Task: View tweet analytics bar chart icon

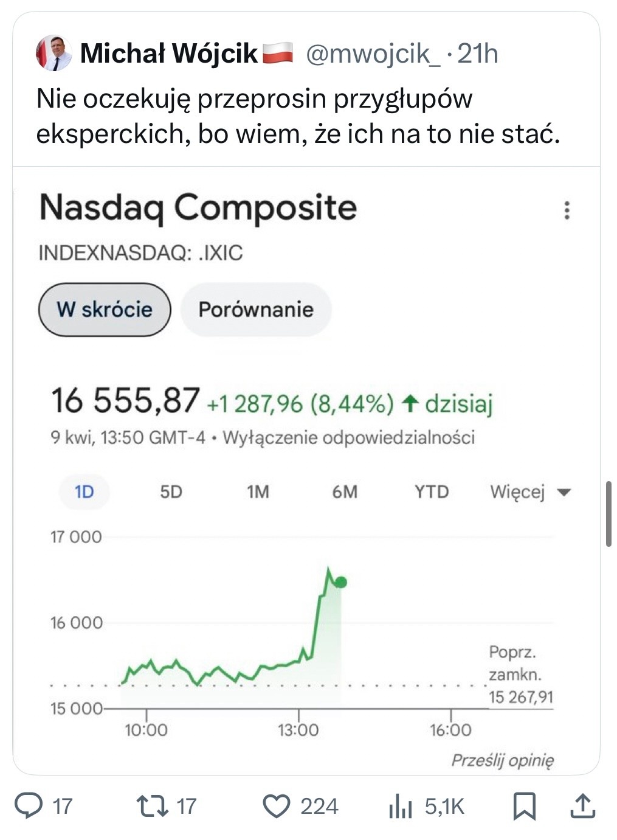Action: coord(400,807)
